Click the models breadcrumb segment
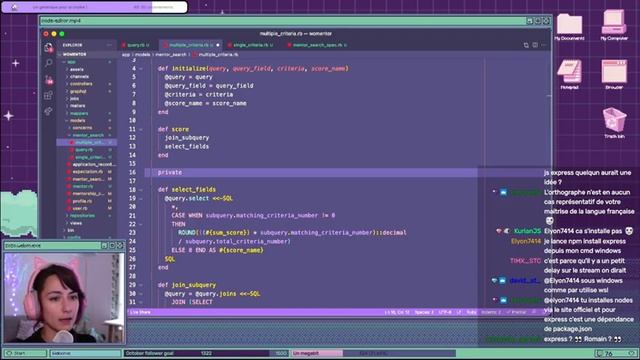The image size is (640, 360). 142,54
